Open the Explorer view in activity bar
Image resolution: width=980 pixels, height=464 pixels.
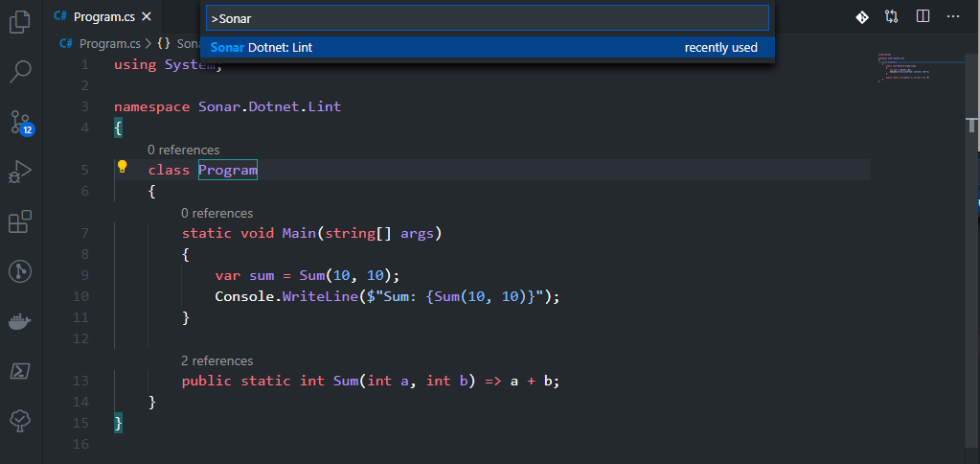click(20, 22)
